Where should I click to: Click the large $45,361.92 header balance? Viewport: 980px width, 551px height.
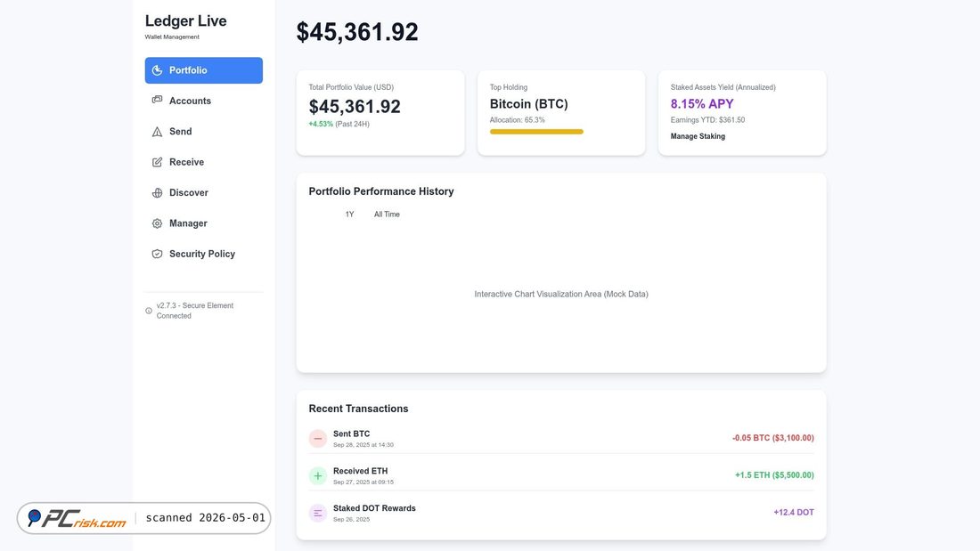click(x=357, y=32)
